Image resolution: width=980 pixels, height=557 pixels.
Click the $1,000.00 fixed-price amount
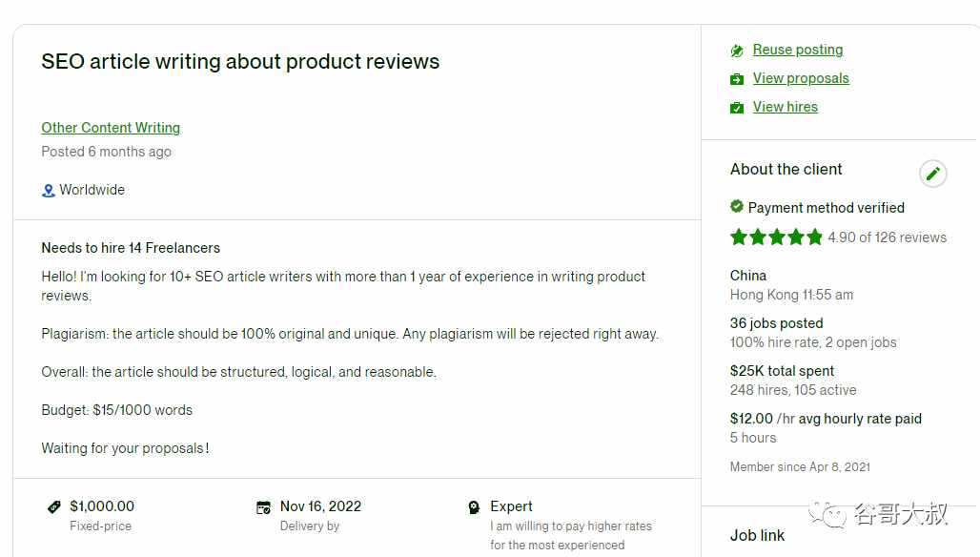(x=102, y=505)
